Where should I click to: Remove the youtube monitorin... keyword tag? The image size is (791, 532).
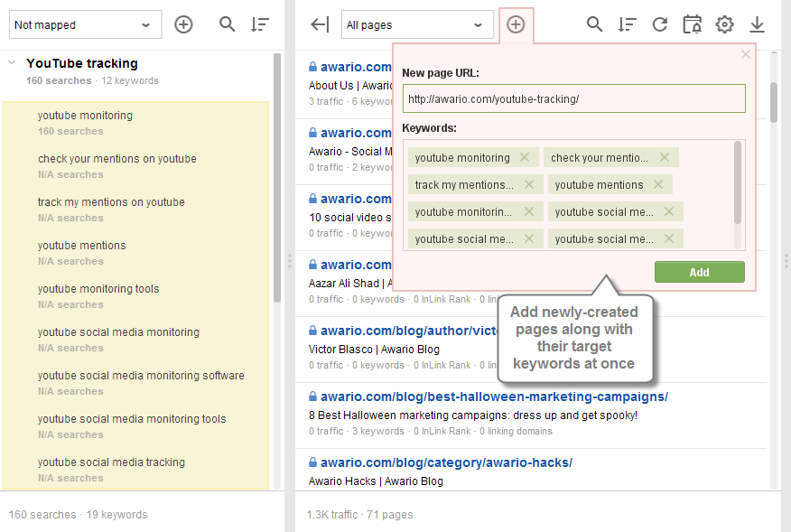coord(528,212)
